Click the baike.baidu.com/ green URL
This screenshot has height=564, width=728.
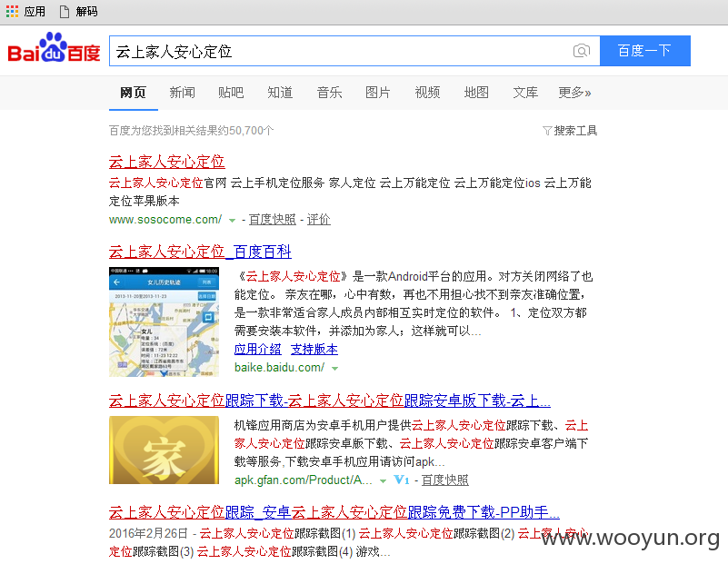point(280,368)
